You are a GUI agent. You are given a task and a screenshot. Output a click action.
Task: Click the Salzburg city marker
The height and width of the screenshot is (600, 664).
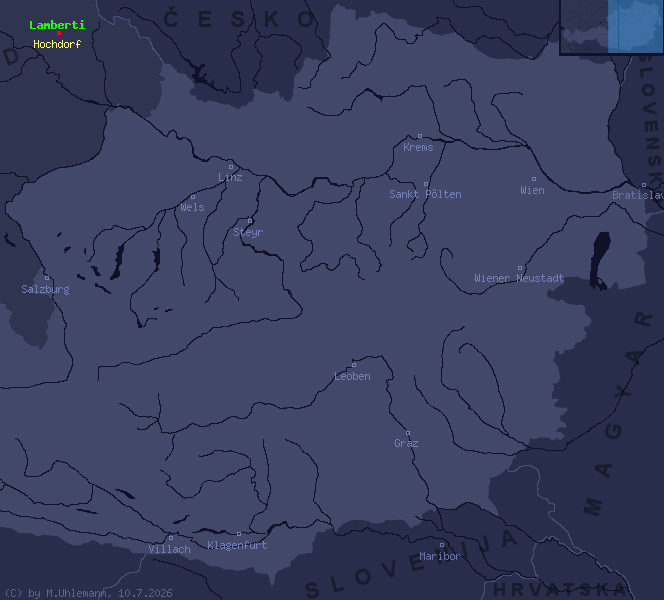click(47, 278)
